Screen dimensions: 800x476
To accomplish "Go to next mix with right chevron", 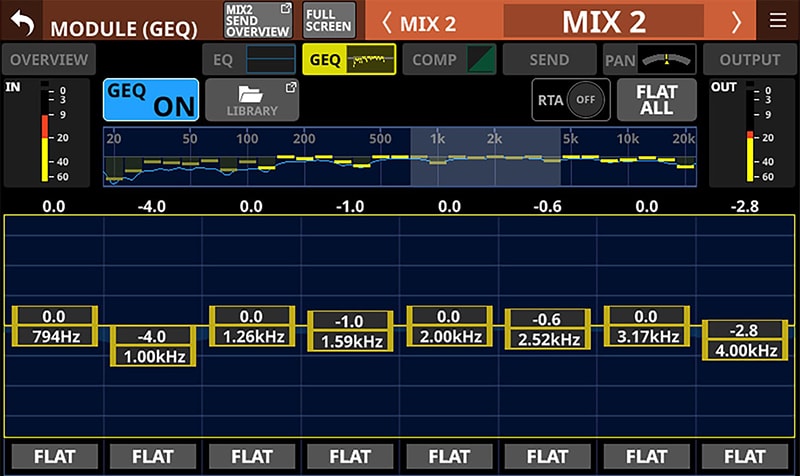I will 737,21.
